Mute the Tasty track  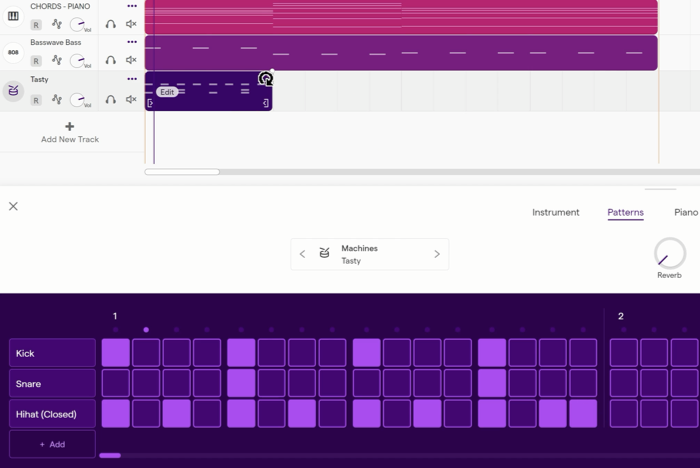[x=131, y=99]
